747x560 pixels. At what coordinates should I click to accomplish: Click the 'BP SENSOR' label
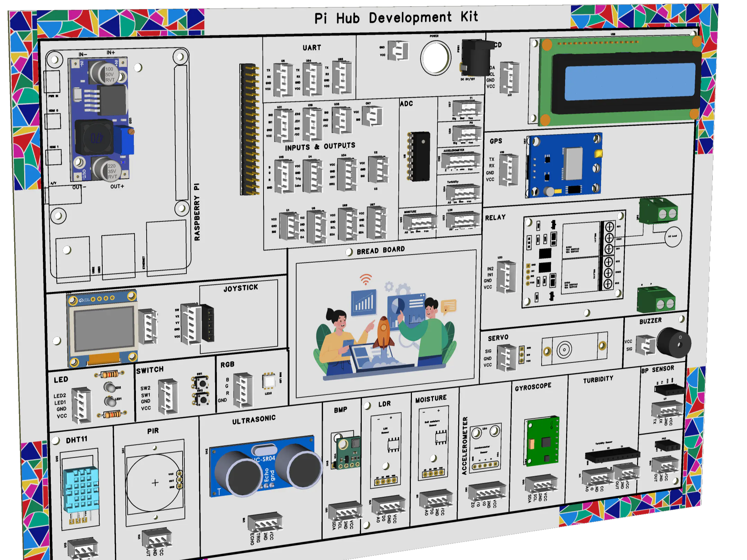coord(657,369)
